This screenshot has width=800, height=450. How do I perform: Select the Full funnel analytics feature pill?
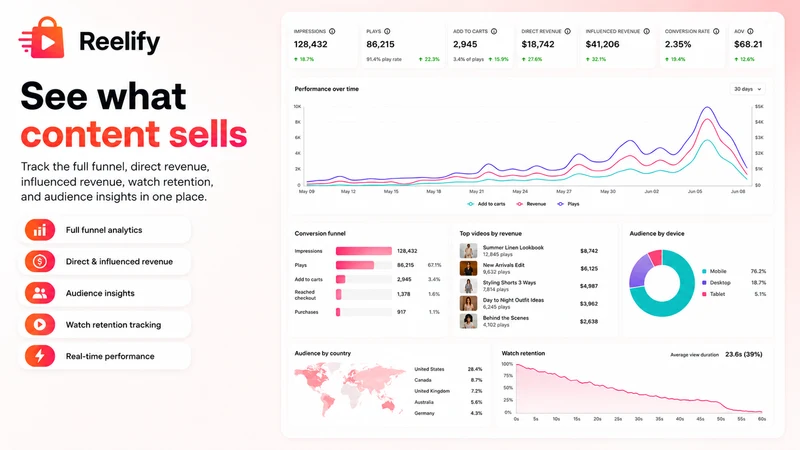coord(105,230)
